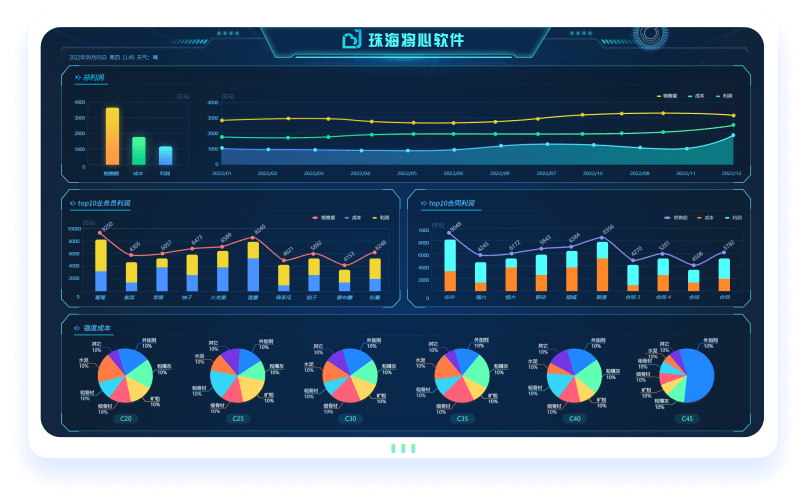The width and height of the screenshot is (806, 502).
Task: Click the 强度成本 section title
Action: click(x=97, y=328)
